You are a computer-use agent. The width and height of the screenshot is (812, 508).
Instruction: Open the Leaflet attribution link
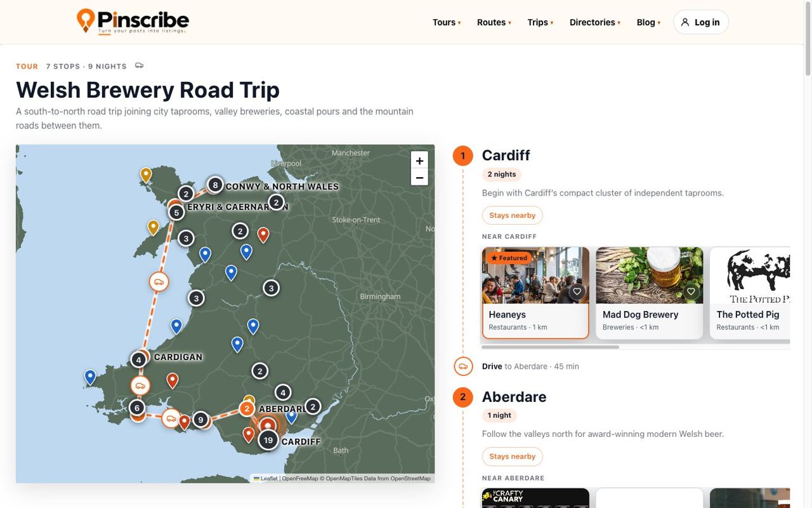point(266,479)
